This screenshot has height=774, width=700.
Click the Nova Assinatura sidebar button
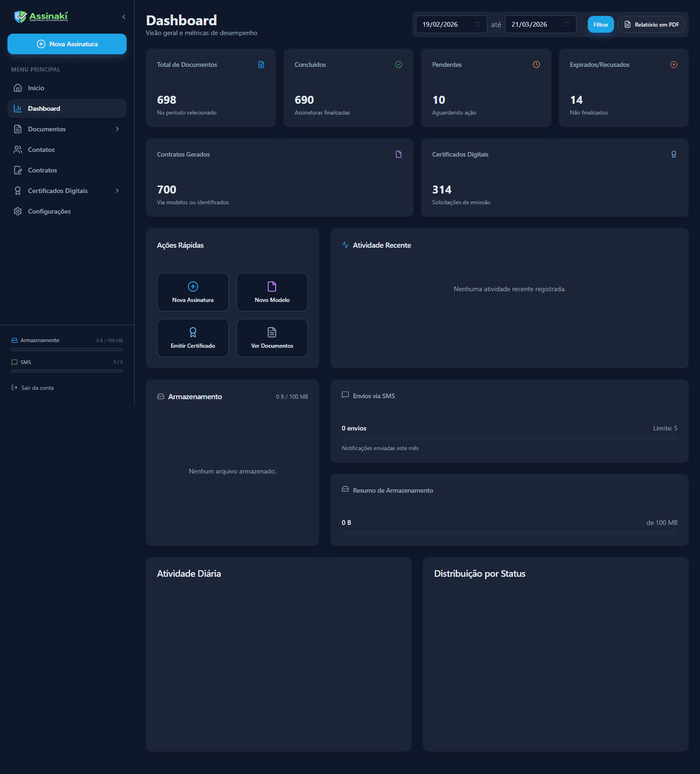(x=67, y=44)
